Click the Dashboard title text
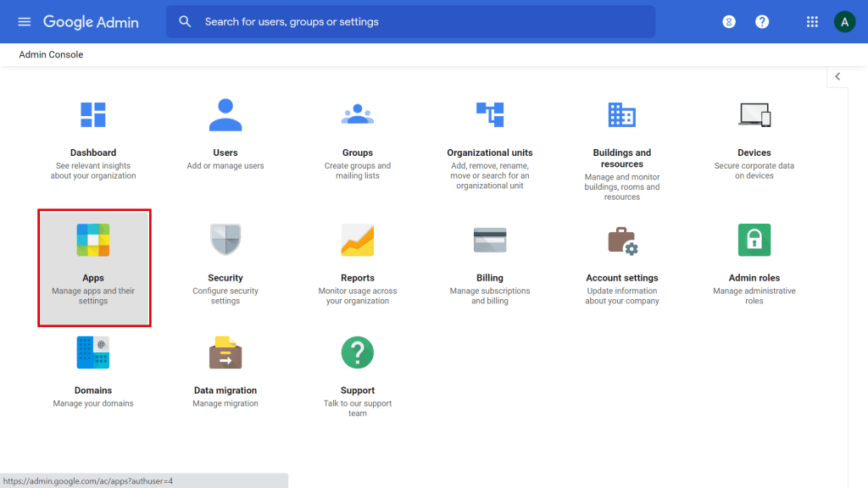The height and width of the screenshot is (488, 868). coord(93,152)
